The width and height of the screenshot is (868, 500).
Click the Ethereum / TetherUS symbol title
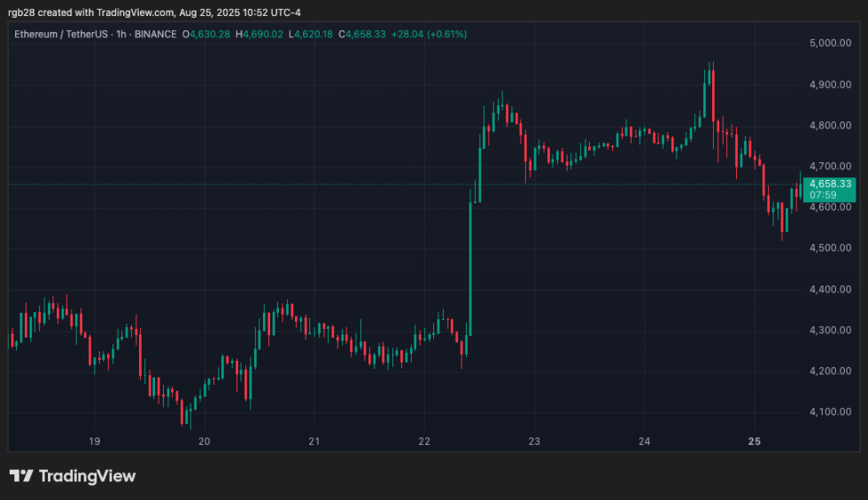(60, 34)
